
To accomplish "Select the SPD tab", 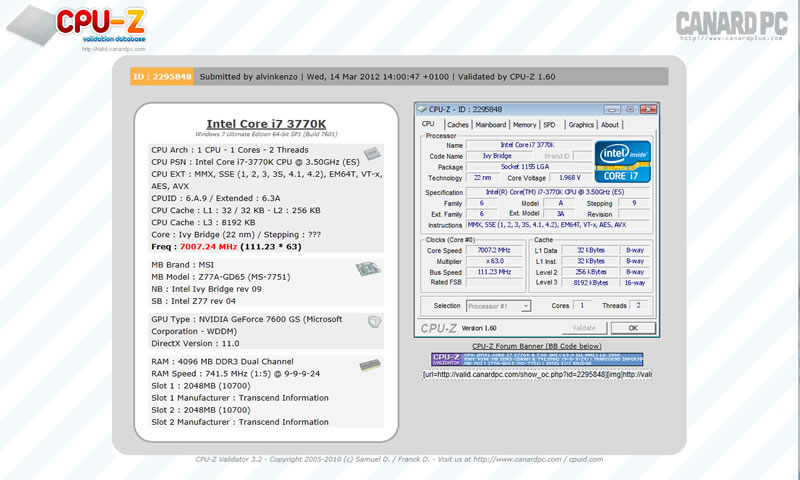I will click(549, 124).
